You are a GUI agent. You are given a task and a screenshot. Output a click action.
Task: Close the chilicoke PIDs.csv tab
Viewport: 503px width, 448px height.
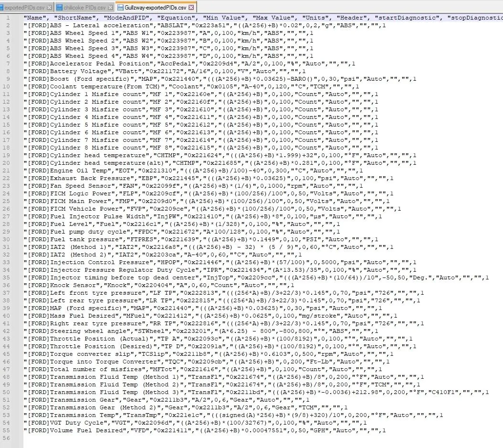click(x=110, y=7)
